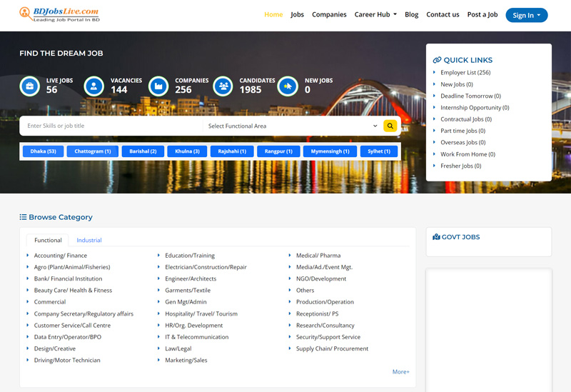Expand the Career Hub menu
The height and width of the screenshot is (392, 571).
(x=375, y=14)
